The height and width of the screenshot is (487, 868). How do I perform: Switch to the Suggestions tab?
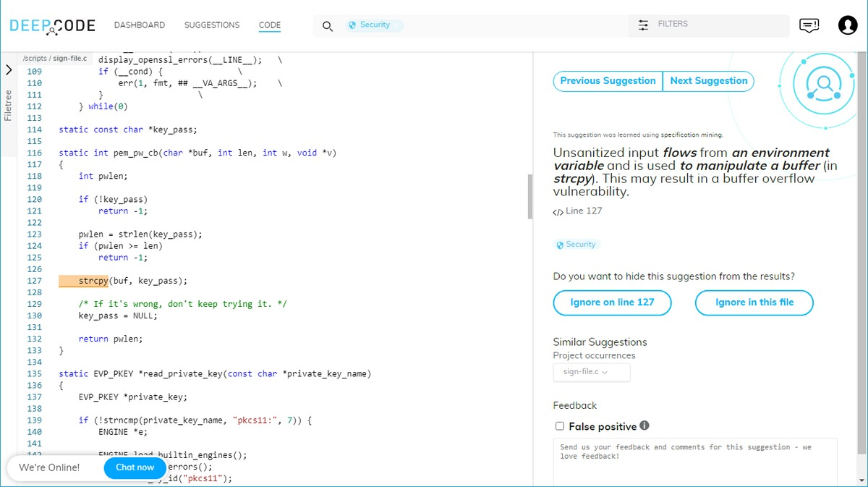pyautogui.click(x=212, y=25)
